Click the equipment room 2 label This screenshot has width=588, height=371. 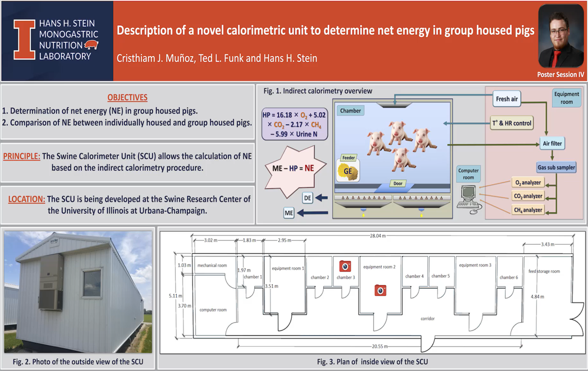379,267
